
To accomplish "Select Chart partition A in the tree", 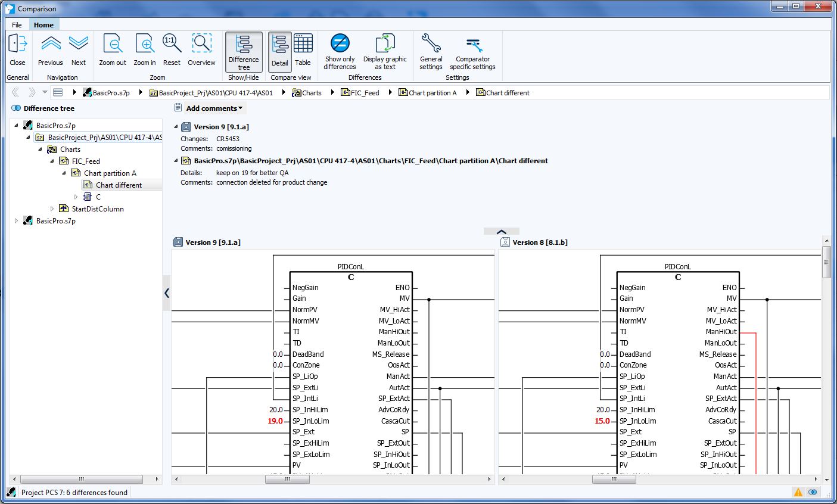I will (110, 173).
